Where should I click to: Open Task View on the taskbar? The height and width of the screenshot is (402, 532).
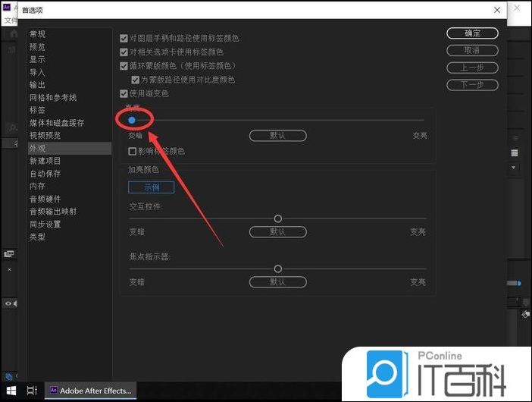click(32, 391)
